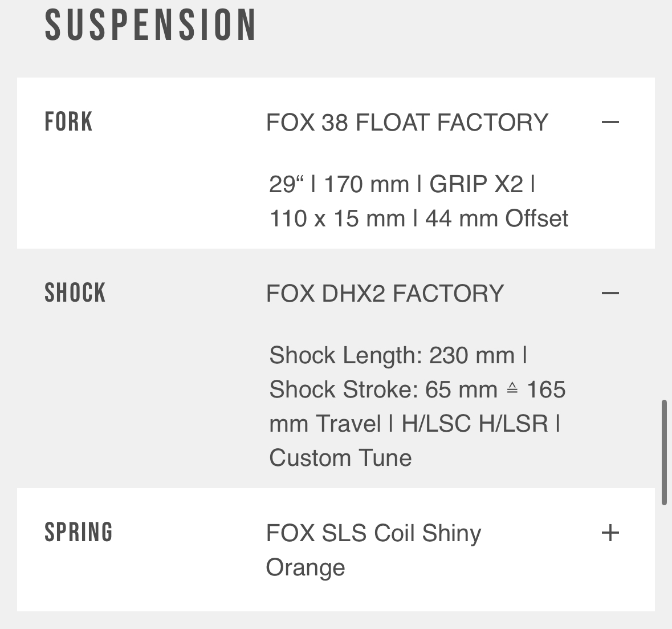
Task: Click the 165 travel value in Shock details
Action: coord(546,389)
